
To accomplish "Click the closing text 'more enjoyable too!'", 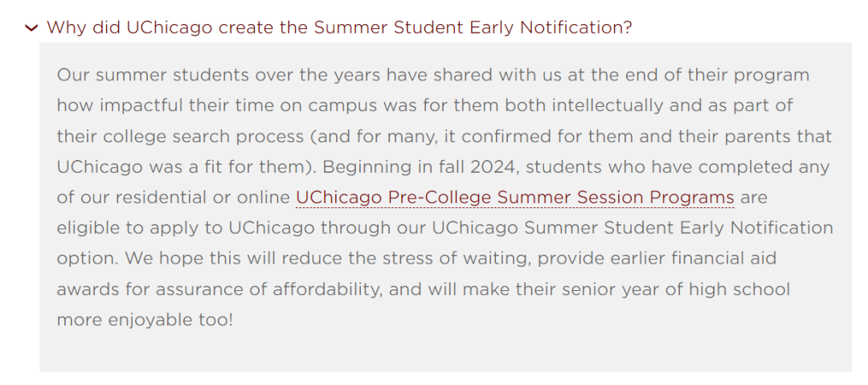I will [x=145, y=320].
